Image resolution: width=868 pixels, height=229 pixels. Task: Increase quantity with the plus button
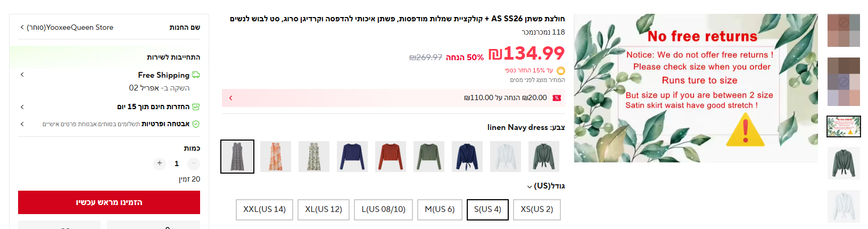pos(160,163)
